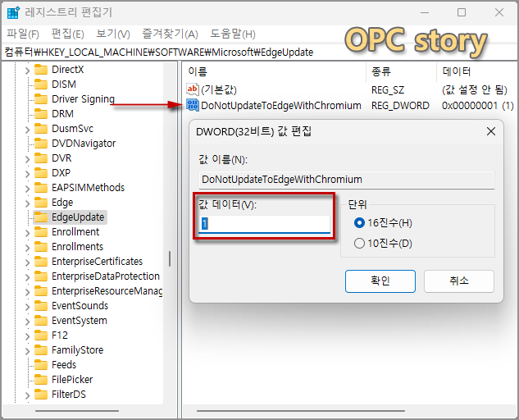
Task: Click the EnterpriseCertificates folder icon
Action: point(41,262)
